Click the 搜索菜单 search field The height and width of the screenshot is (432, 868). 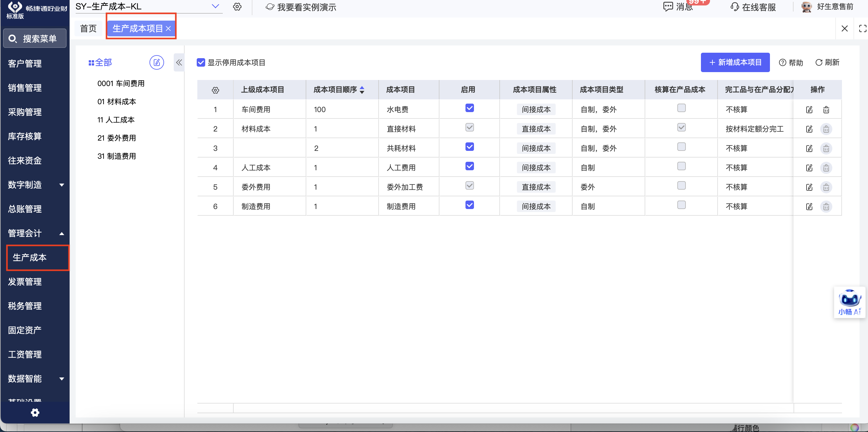35,39
